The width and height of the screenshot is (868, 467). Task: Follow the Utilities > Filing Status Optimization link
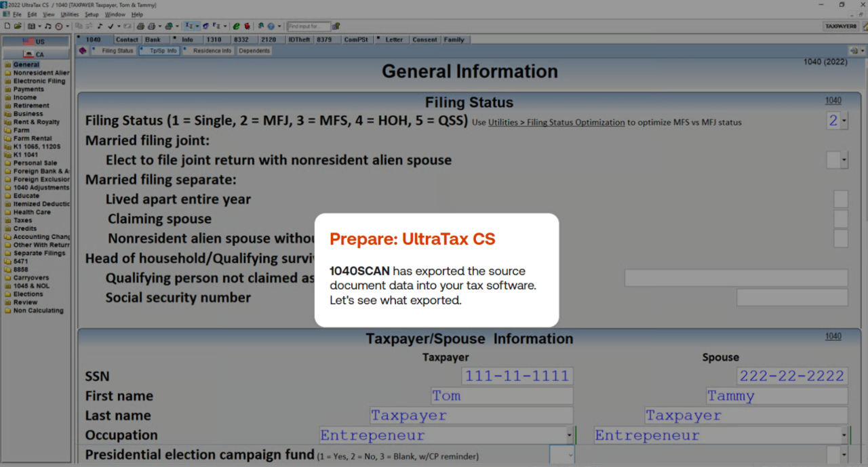[556, 123]
